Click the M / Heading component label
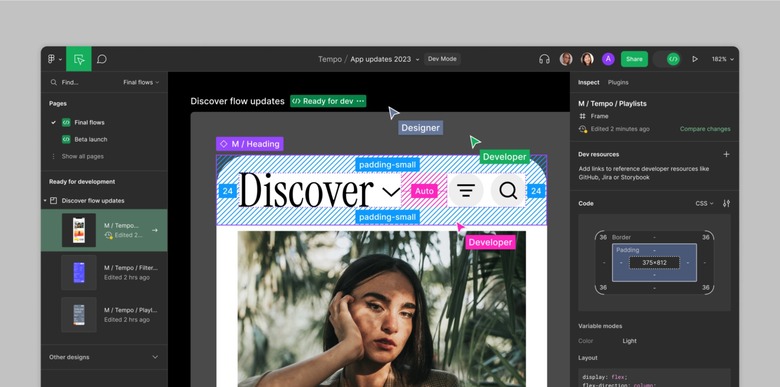This screenshot has height=387, width=780. pos(250,144)
